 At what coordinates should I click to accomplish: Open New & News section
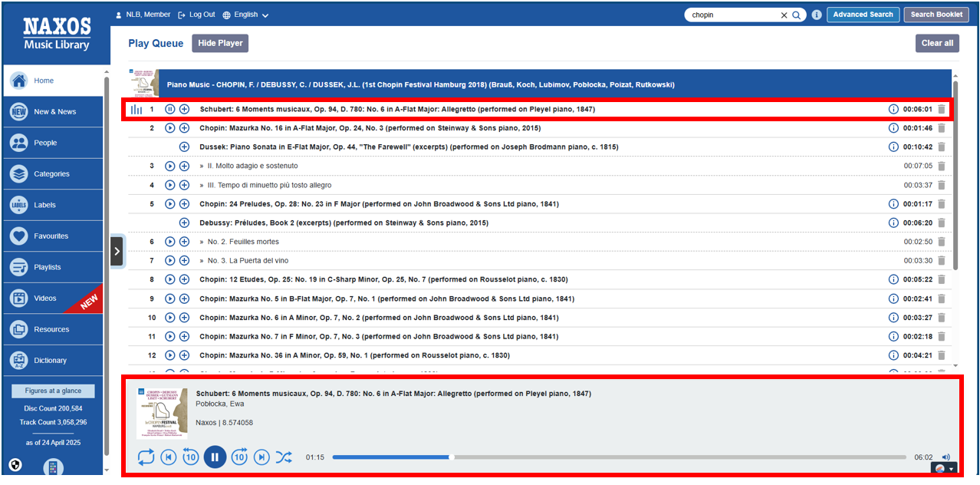53,112
